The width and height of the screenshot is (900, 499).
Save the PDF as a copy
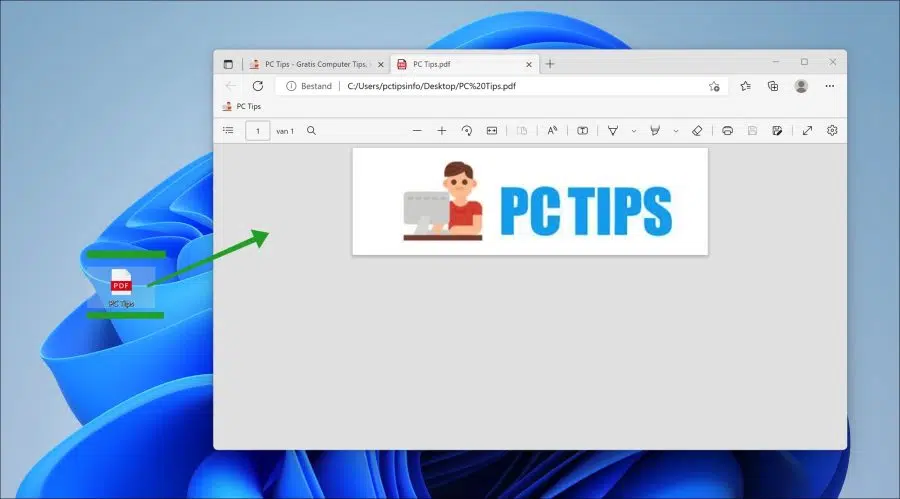(777, 131)
